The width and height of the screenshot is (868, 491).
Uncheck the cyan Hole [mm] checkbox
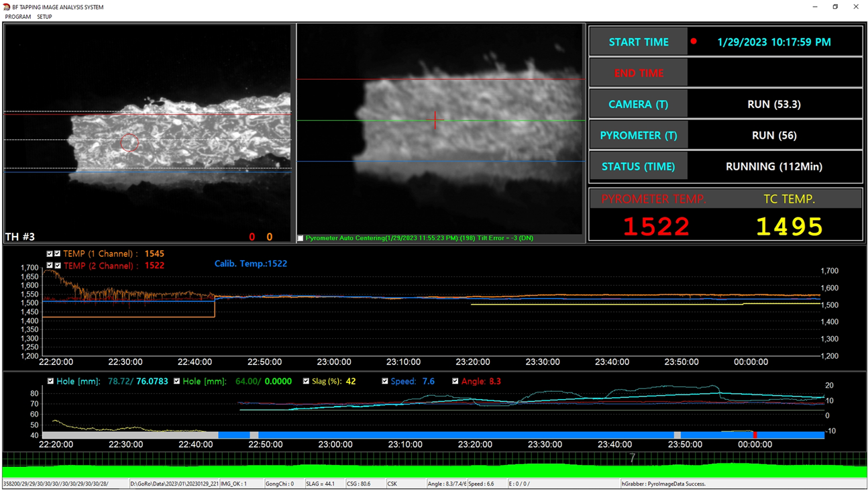click(50, 382)
